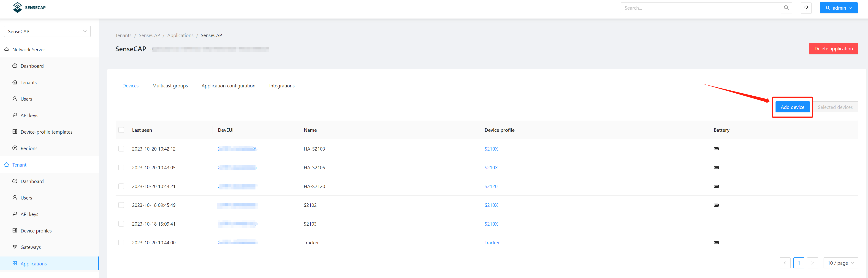
Task: Check the HA-S2120 device row
Action: pos(121,186)
